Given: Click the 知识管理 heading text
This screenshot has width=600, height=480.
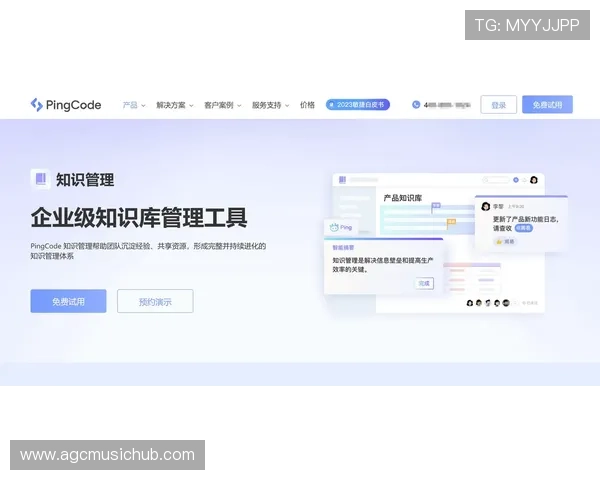Looking at the screenshot, I should point(85,180).
